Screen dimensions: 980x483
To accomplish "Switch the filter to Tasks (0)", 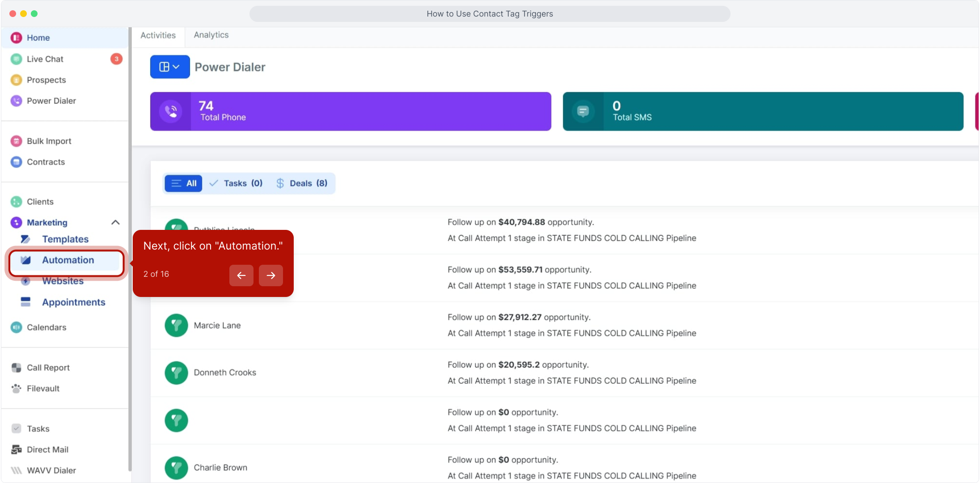I will coord(236,183).
